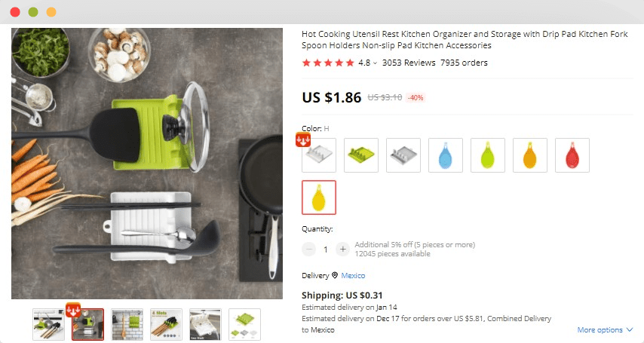Click the red download icon above color swatches

tap(303, 140)
